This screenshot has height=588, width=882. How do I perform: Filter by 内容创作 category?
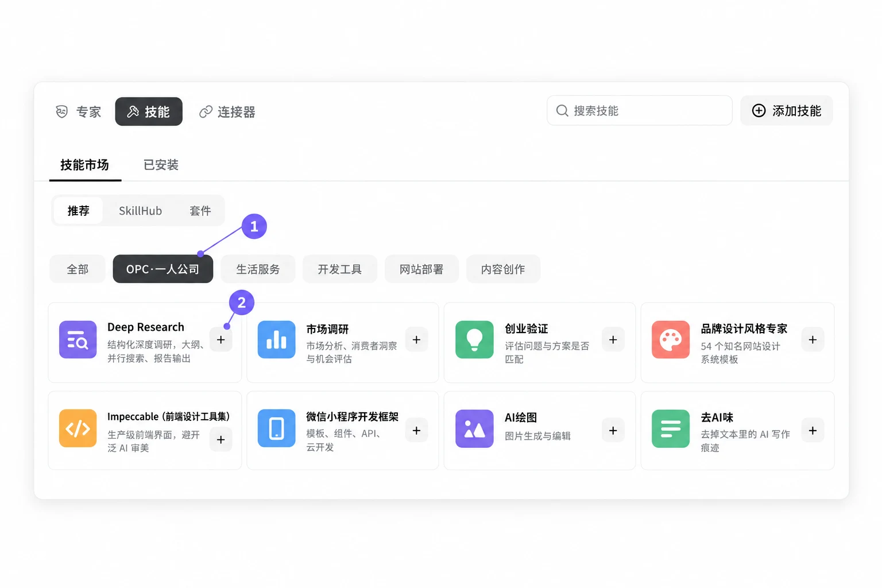[x=503, y=269]
